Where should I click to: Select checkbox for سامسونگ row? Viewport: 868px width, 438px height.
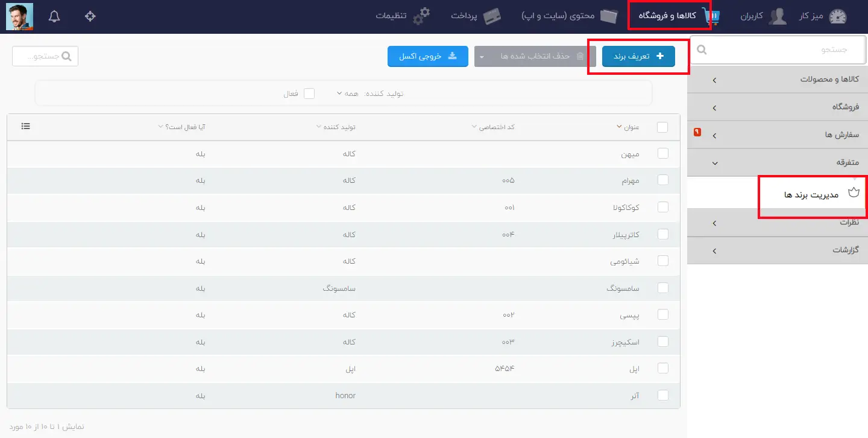663,288
